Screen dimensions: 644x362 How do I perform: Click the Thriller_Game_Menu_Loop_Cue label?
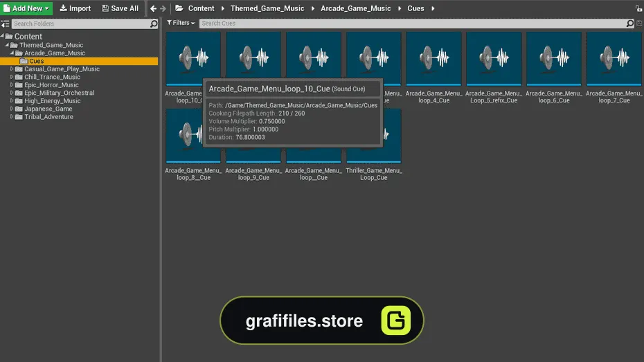374,174
